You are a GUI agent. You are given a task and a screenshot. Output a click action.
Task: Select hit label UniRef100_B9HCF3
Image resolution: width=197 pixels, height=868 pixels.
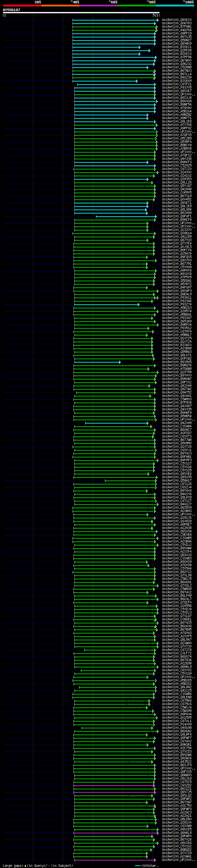[177, 162]
